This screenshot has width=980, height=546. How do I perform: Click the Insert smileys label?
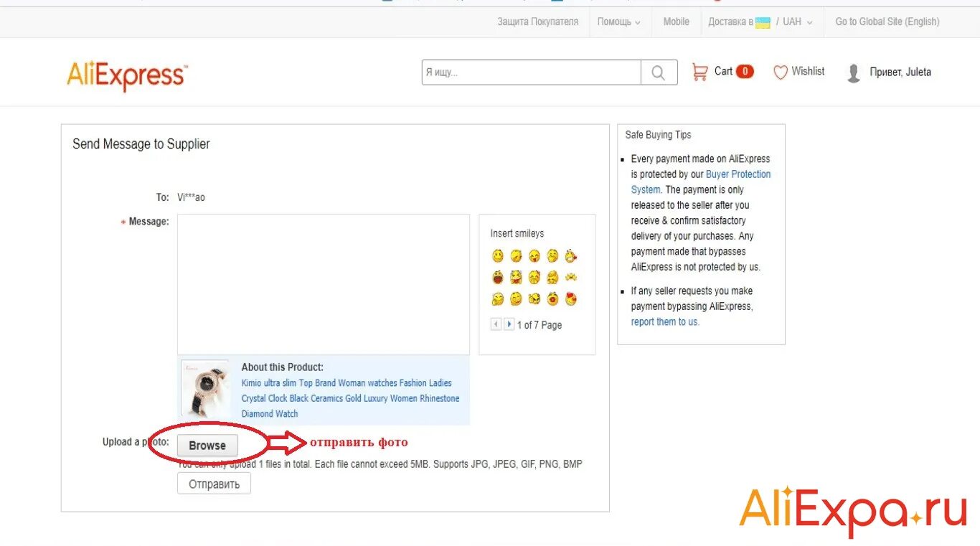click(517, 234)
